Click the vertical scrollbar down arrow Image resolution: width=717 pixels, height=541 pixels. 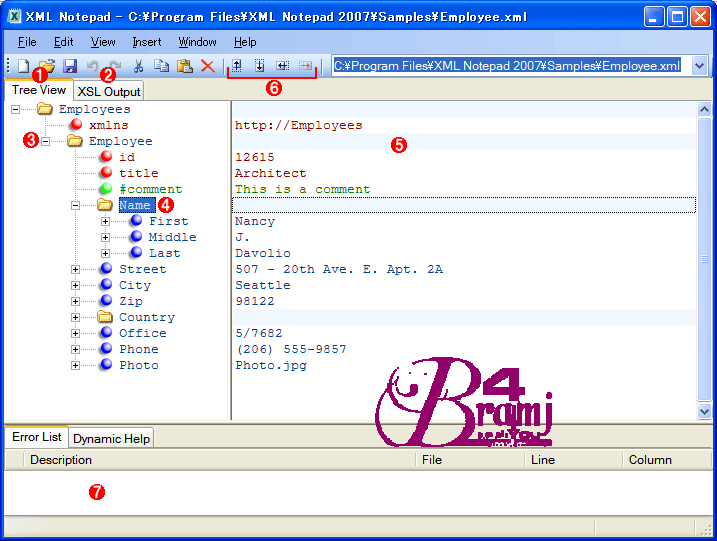tap(704, 411)
